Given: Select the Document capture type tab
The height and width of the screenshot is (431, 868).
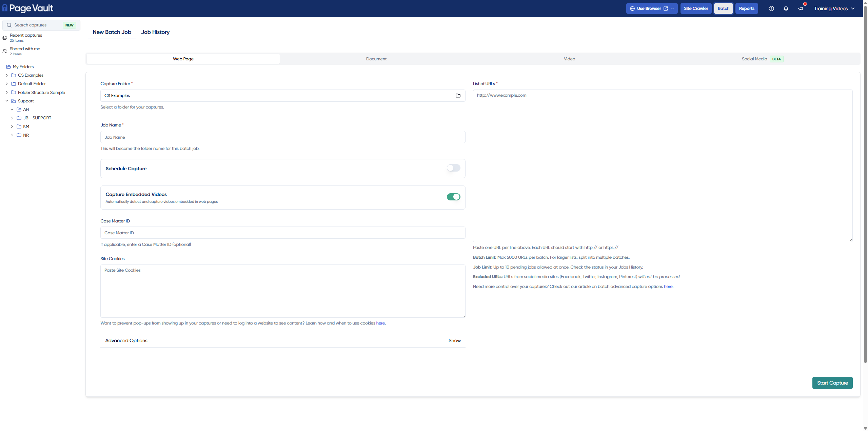Looking at the screenshot, I should click(x=376, y=59).
